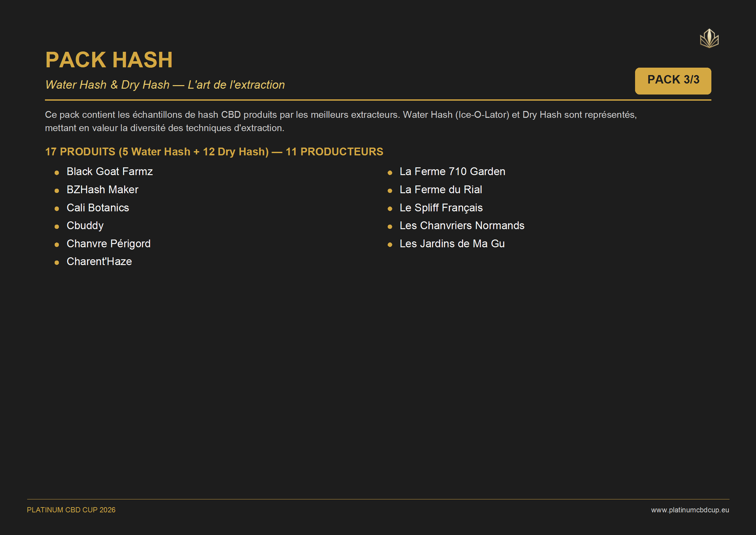Viewport: 756px width, 535px height.
Task: Select the BZHash Maker entry
Action: tap(102, 190)
